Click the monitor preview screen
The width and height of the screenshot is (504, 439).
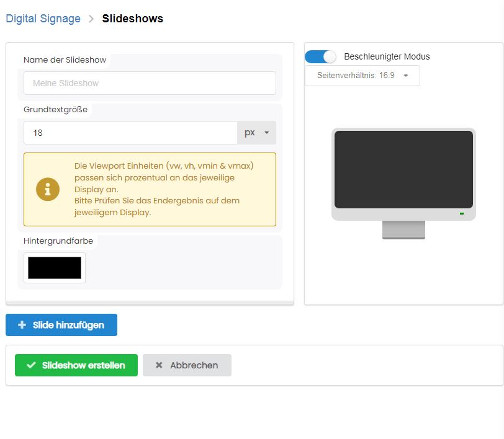403,169
